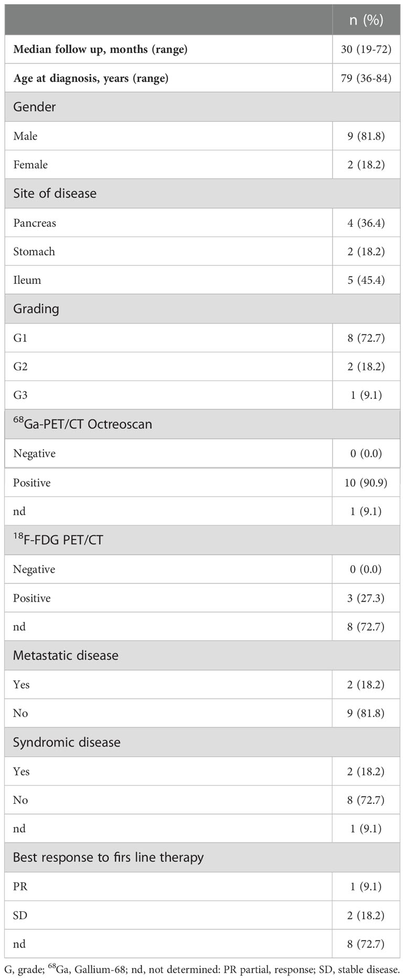Click the PR row label
Viewport: 405px width, 980px height.
(20, 887)
